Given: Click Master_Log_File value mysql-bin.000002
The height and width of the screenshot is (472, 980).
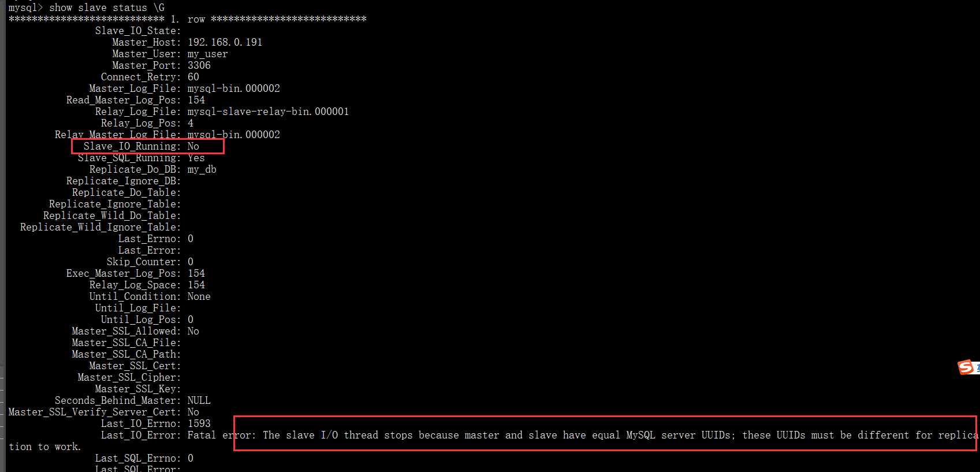Looking at the screenshot, I should click(x=233, y=88).
